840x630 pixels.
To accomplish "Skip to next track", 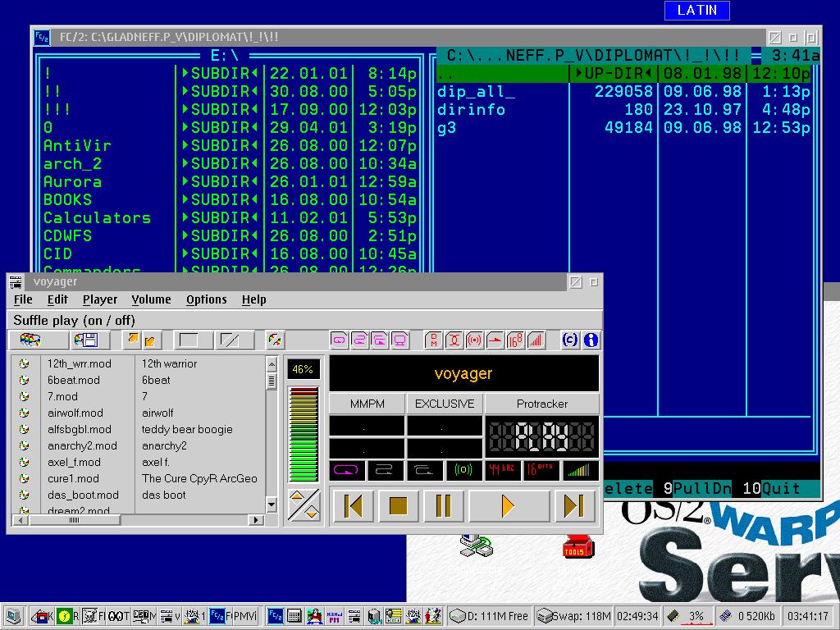I will tap(573, 505).
